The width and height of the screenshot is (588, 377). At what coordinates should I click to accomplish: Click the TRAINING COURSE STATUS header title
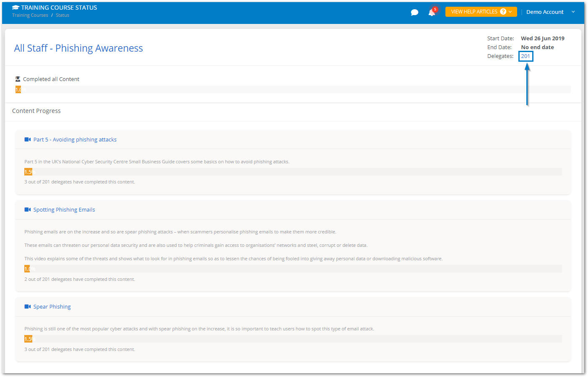(59, 8)
